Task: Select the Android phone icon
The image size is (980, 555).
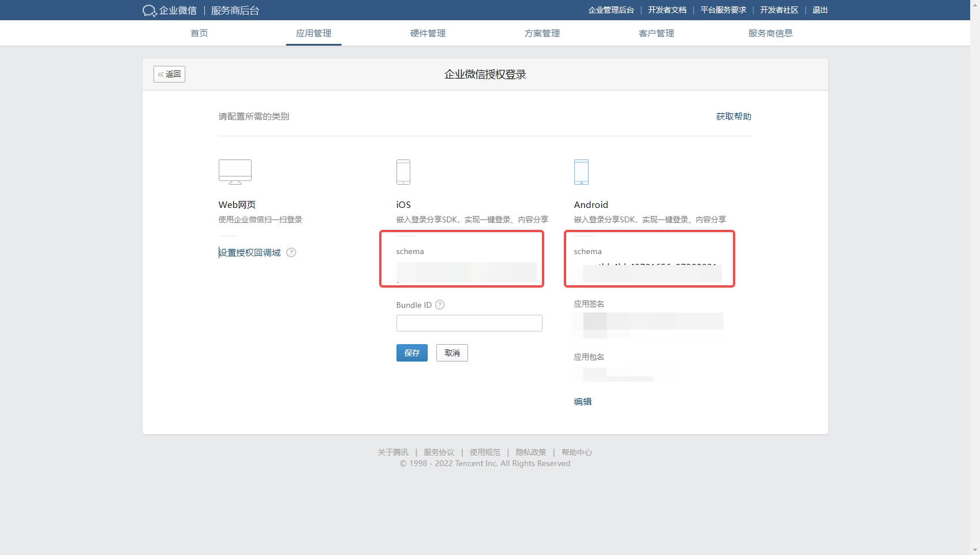Action: tap(581, 171)
